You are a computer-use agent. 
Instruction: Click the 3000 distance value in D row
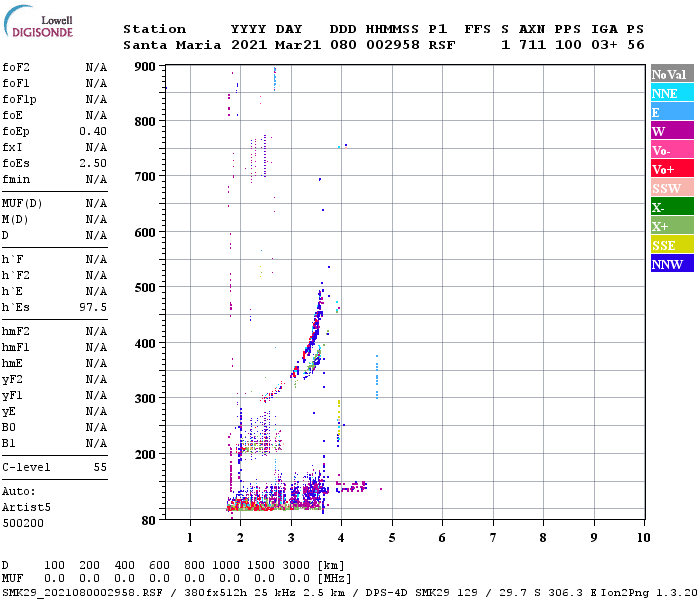[296, 566]
